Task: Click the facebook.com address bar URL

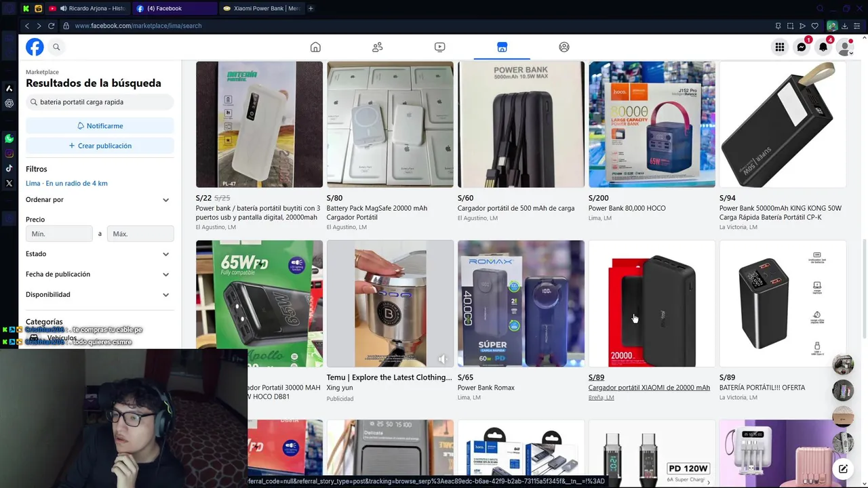Action: coord(138,26)
